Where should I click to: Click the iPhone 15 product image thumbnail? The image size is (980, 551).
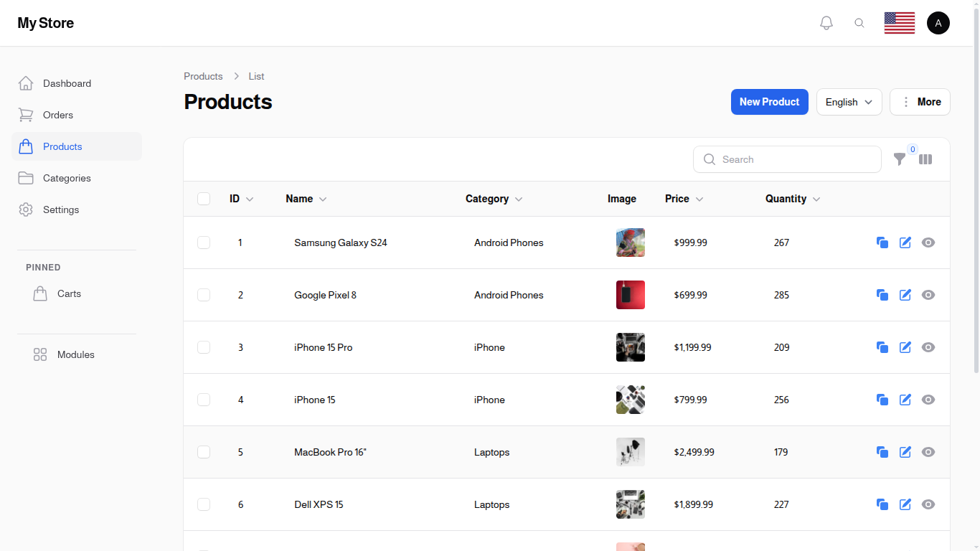point(630,400)
